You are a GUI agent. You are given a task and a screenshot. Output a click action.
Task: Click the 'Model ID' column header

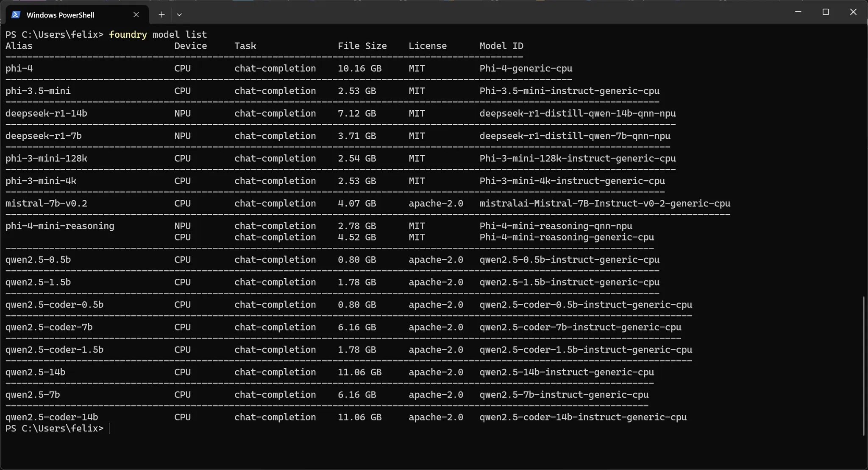pos(501,46)
